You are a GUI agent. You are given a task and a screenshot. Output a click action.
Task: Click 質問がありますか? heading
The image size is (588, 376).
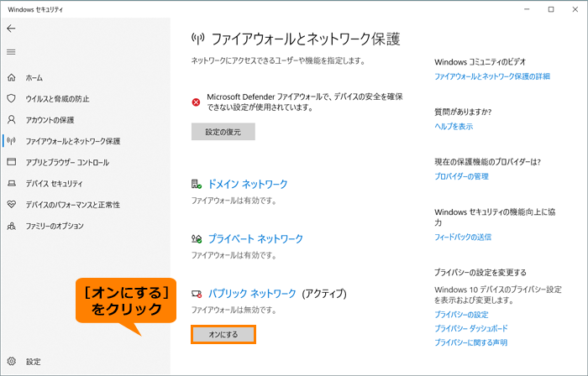pos(463,112)
